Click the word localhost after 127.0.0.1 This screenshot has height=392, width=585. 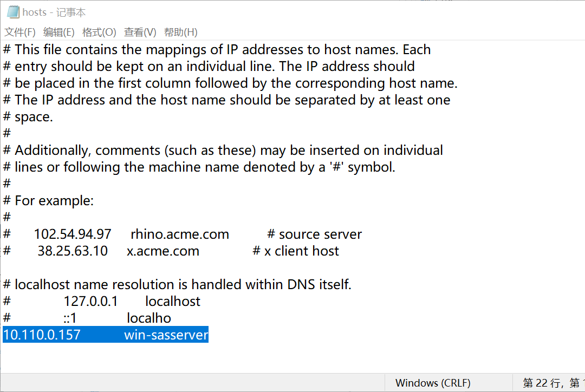(173, 301)
